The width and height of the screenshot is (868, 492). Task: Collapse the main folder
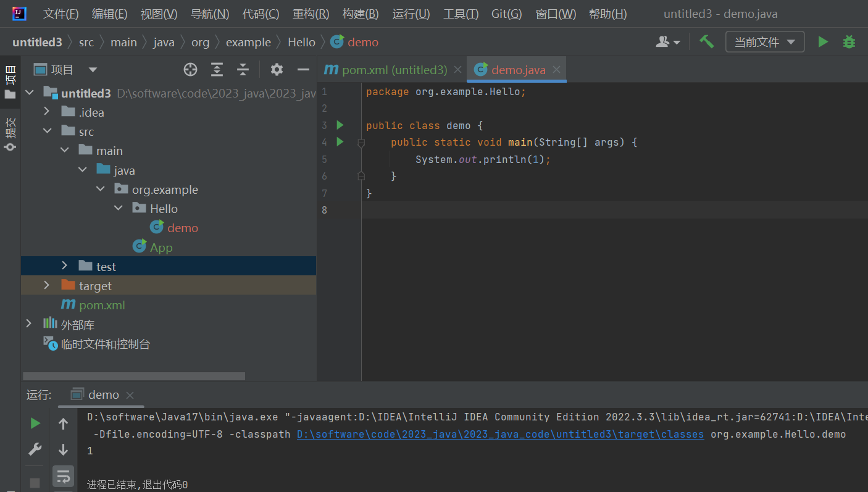point(64,151)
